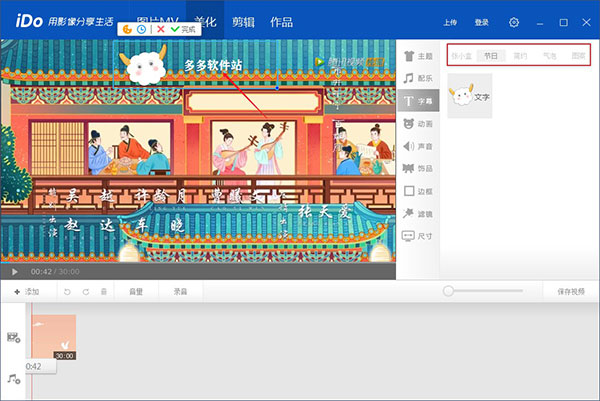This screenshot has height=401, width=600.
Task: Click the 登录 login button
Action: click(x=482, y=23)
